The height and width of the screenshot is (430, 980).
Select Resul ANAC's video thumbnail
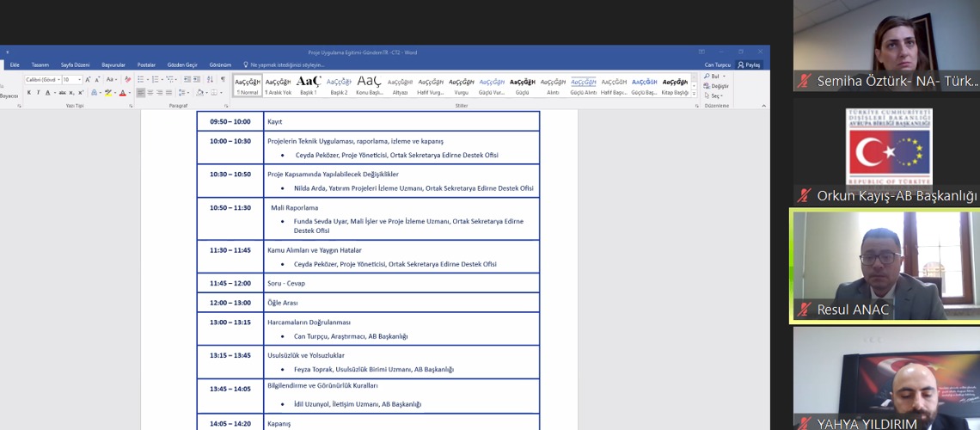(885, 266)
